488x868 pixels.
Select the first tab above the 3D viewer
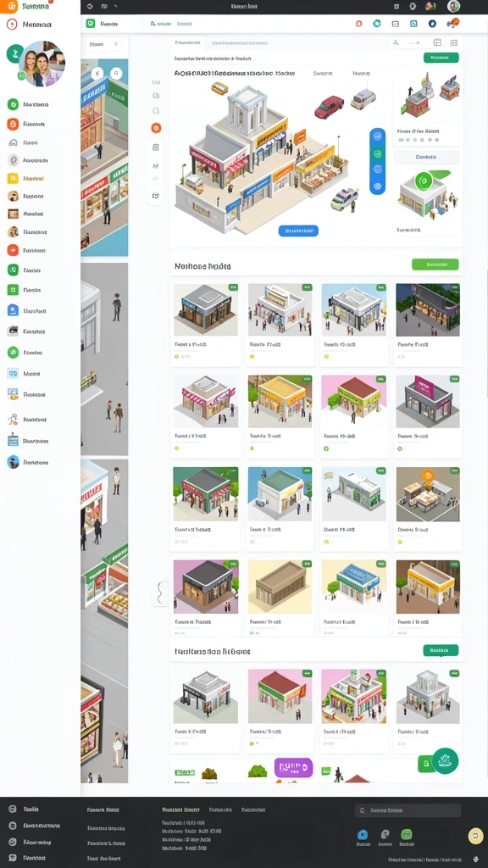(x=187, y=42)
